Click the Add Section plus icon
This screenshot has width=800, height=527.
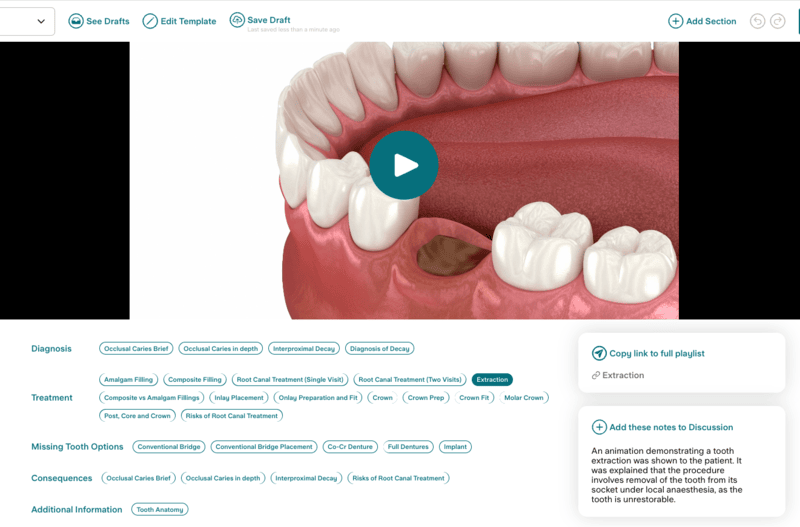676,21
